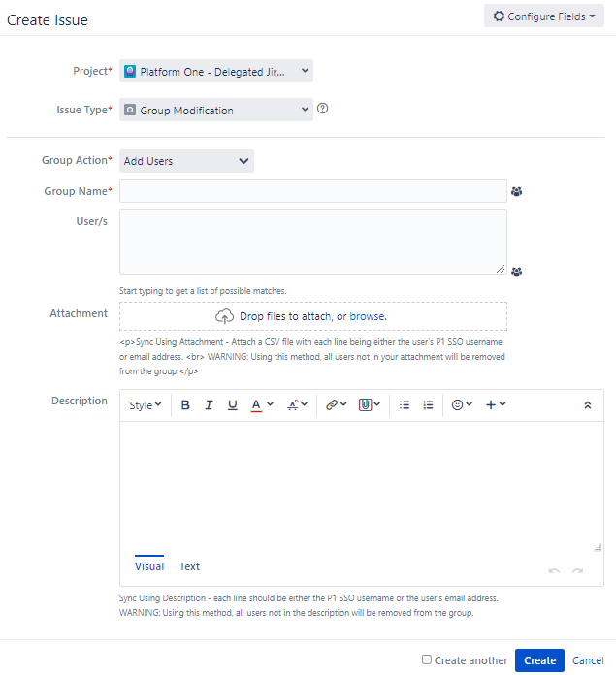Click inside the Description editing area
Viewport: 616px width, 675px height.
pyautogui.click(x=362, y=487)
